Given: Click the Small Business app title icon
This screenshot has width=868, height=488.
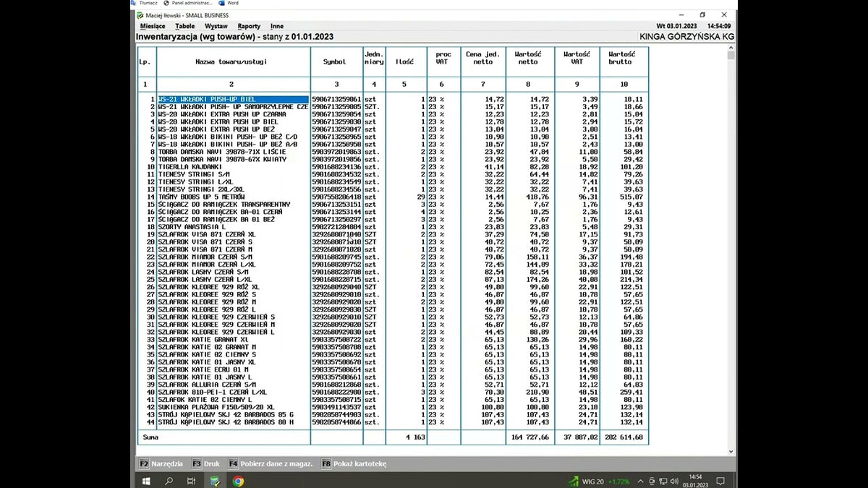Looking at the screenshot, I should (141, 15).
